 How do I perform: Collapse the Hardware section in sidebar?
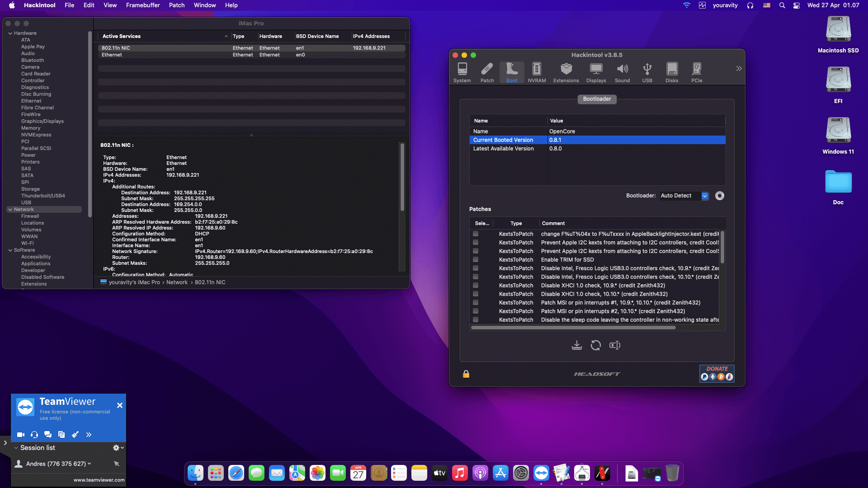(10, 33)
